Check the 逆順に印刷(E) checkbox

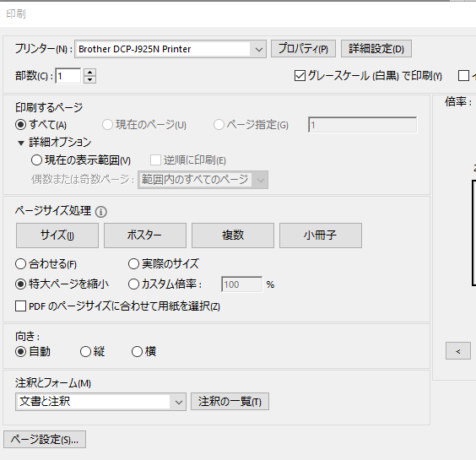(155, 160)
